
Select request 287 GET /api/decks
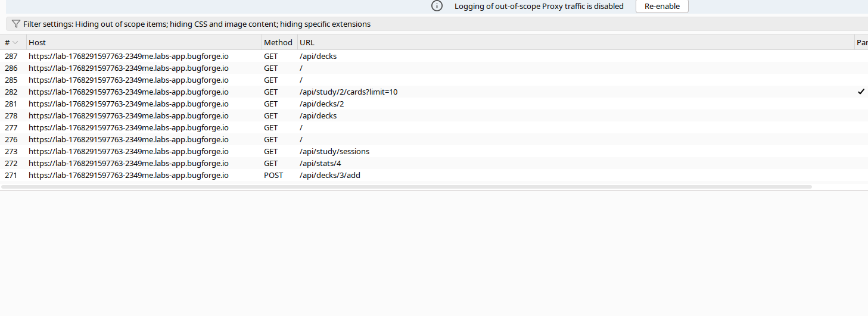pyautogui.click(x=318, y=57)
